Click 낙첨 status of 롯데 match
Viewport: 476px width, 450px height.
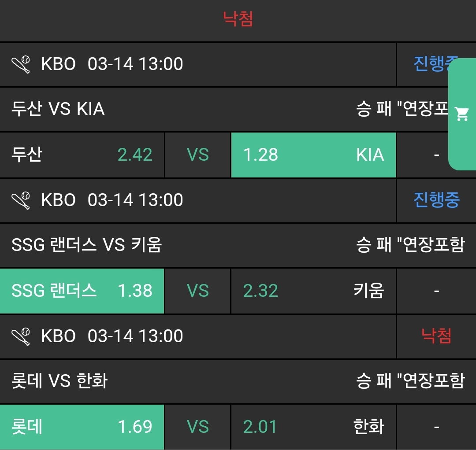[x=436, y=336]
